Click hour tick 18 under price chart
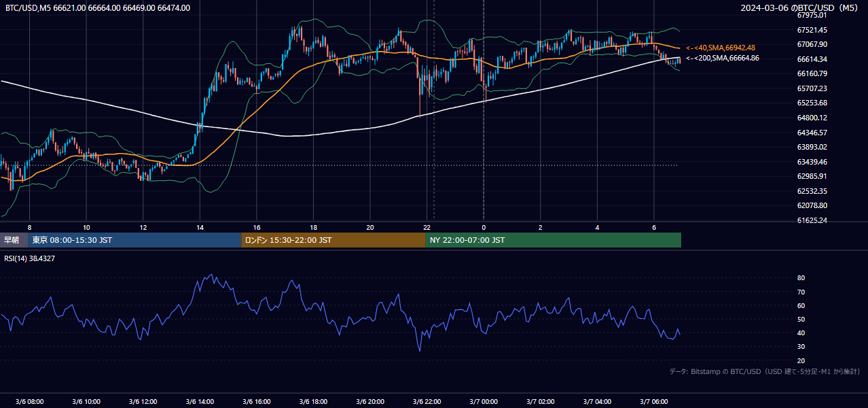The image size is (868, 408). tap(313, 227)
